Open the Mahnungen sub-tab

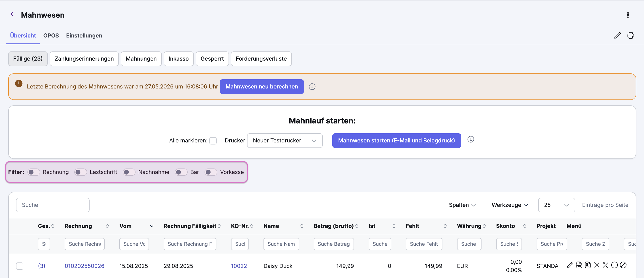click(141, 59)
